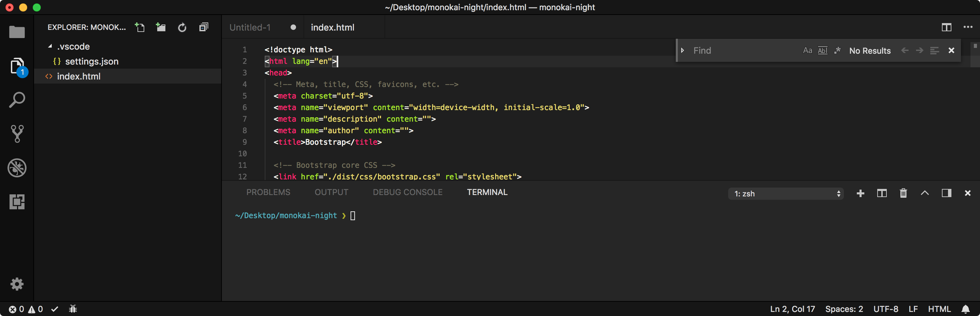This screenshot has height=316, width=980.
Task: Toggle Match Case in Find widget
Action: pos(807,51)
